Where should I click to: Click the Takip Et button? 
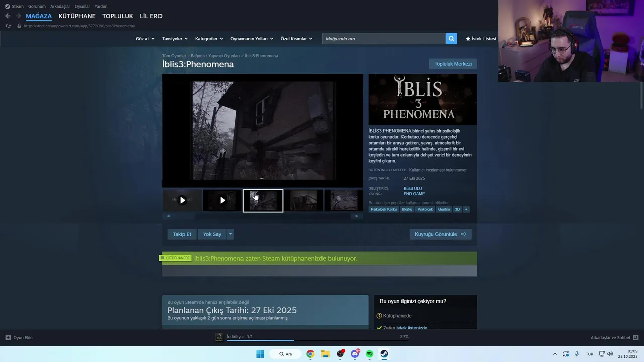[x=182, y=234]
